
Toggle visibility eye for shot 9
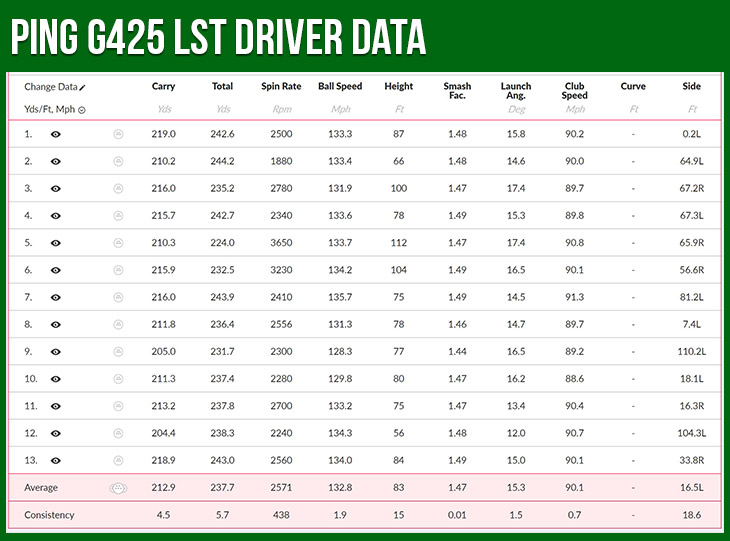(x=56, y=352)
